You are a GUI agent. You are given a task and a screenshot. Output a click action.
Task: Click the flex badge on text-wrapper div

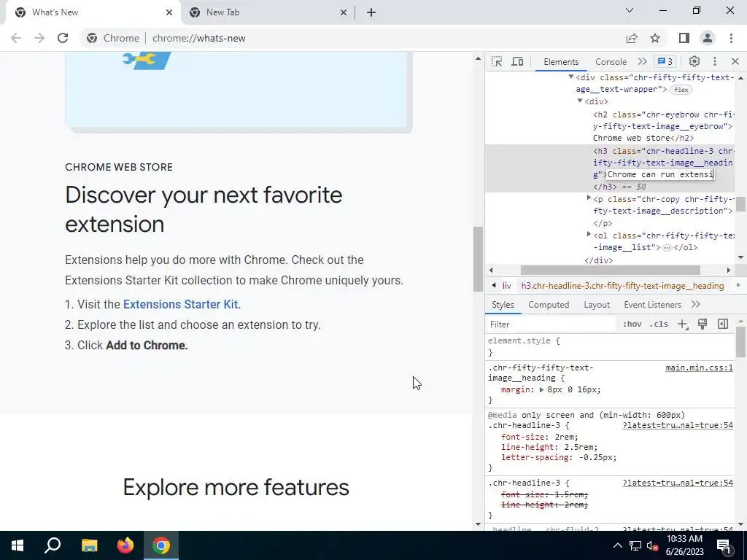681,90
